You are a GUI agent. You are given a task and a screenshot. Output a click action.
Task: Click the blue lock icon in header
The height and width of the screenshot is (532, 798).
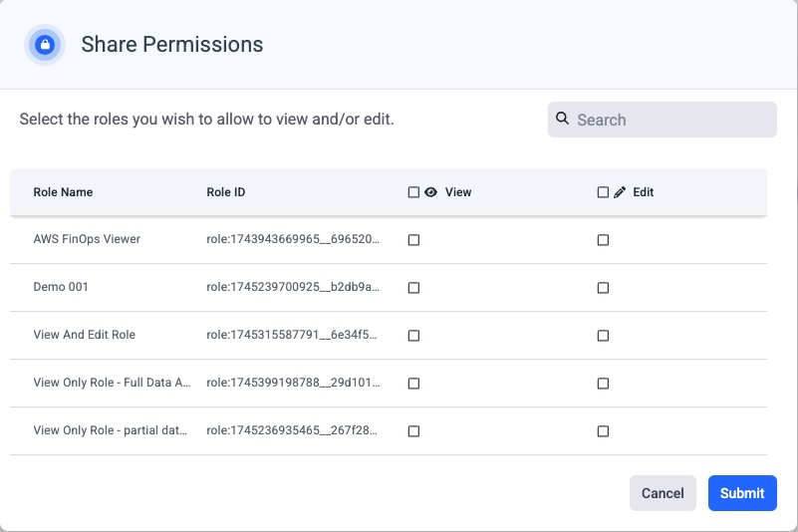(44, 45)
